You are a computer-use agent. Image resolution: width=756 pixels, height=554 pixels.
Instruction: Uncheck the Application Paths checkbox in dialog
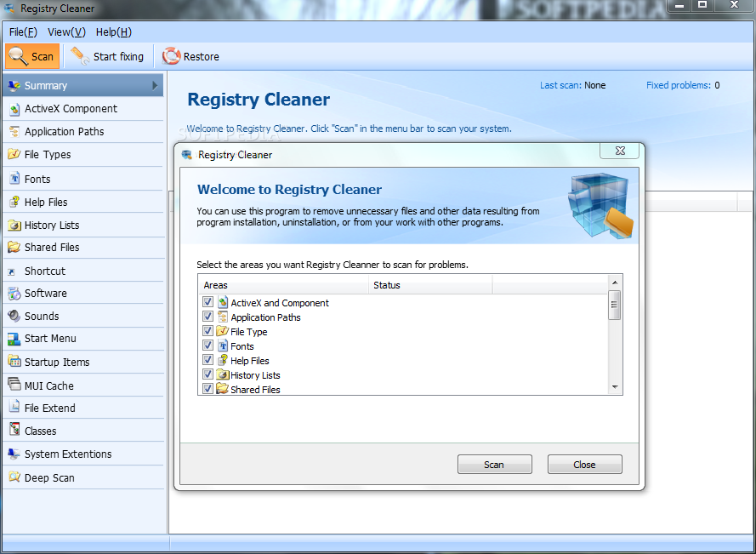pyautogui.click(x=207, y=317)
